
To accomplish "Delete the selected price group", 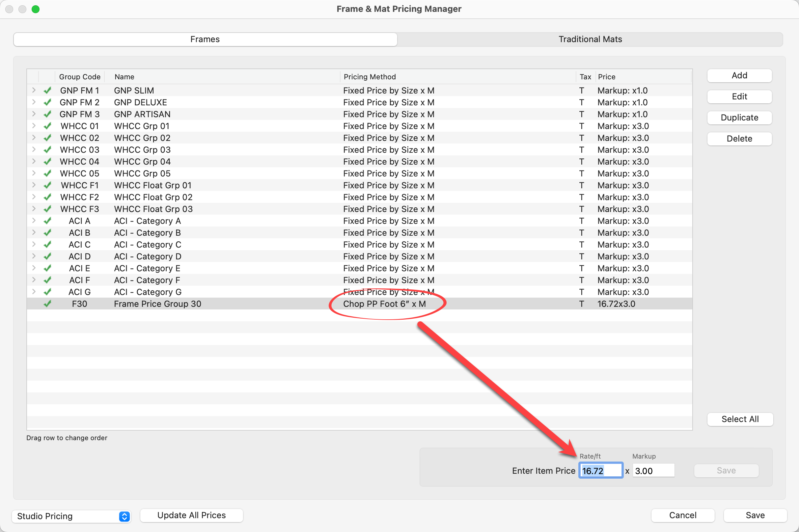I will pyautogui.click(x=739, y=139).
